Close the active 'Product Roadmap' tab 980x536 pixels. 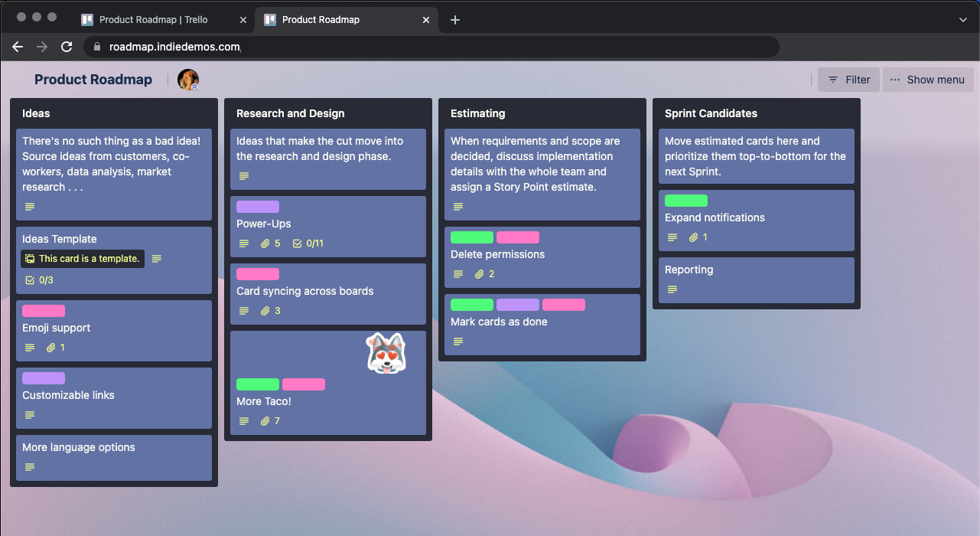[x=427, y=20]
